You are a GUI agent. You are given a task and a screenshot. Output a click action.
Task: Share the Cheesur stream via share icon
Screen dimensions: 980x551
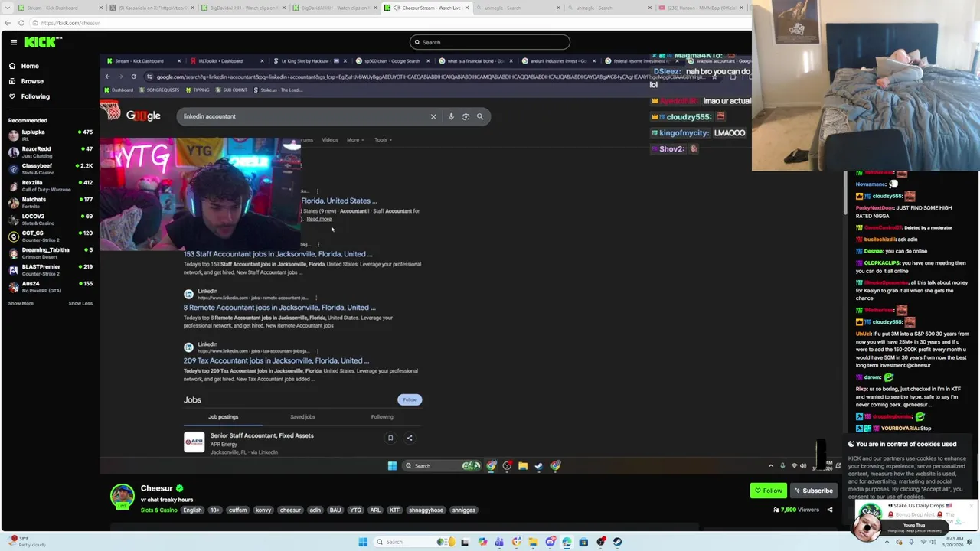(829, 510)
